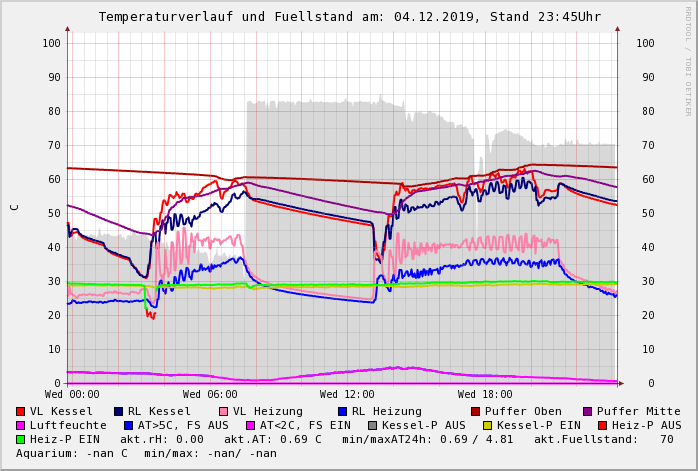Select the dark red Puffer Oben swatch
This screenshot has width=698, height=471.
click(476, 411)
